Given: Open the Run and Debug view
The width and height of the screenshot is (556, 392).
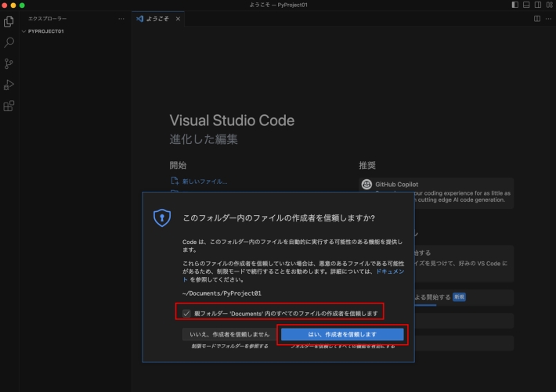Looking at the screenshot, I should (9, 85).
